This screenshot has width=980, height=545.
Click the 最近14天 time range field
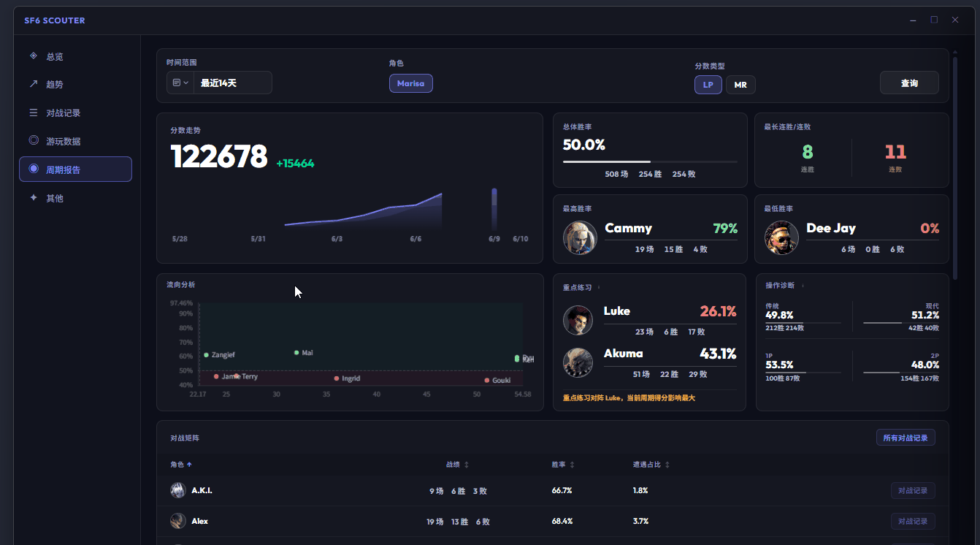(x=233, y=83)
